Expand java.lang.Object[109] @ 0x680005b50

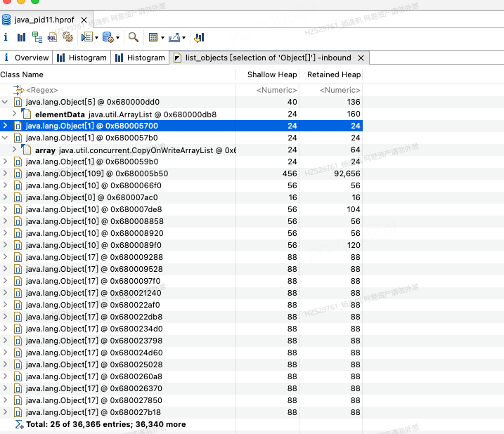pyautogui.click(x=5, y=173)
